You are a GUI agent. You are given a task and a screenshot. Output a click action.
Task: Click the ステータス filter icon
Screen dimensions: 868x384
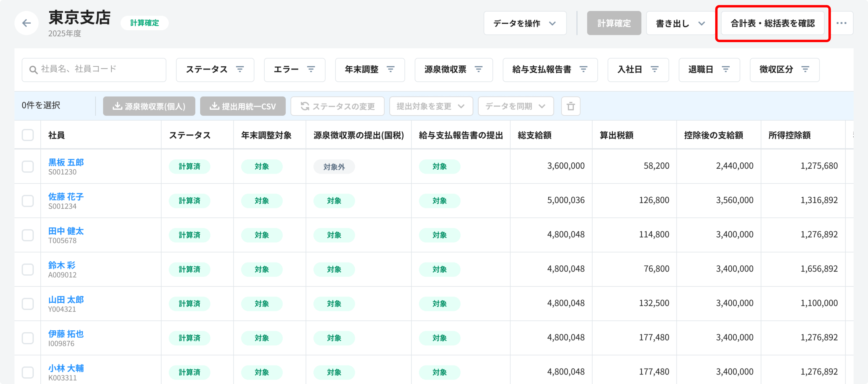240,69
